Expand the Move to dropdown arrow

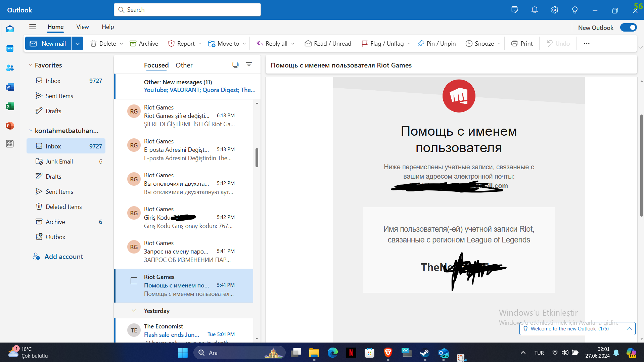click(x=244, y=44)
